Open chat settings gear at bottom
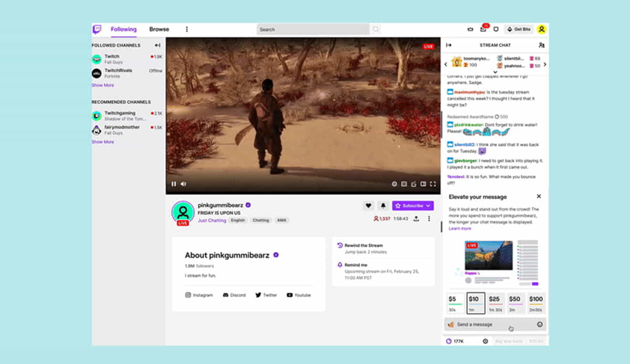 (x=485, y=341)
